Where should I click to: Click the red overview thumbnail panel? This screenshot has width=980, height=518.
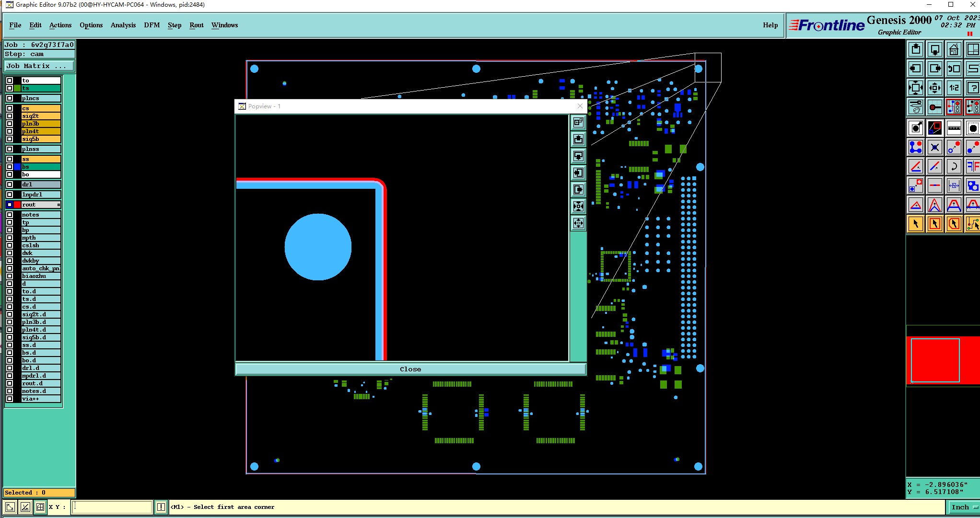[943, 360]
